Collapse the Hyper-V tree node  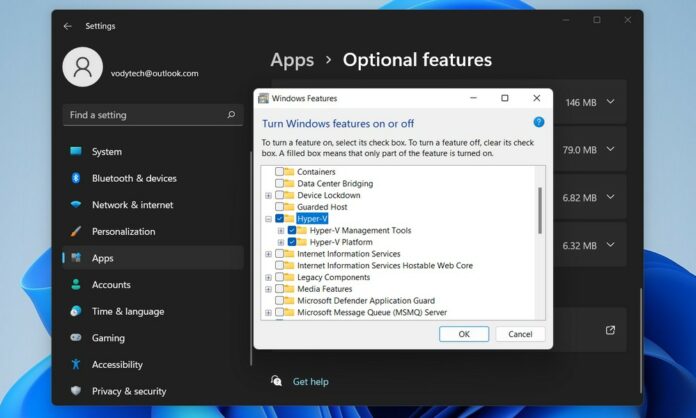tap(268, 219)
